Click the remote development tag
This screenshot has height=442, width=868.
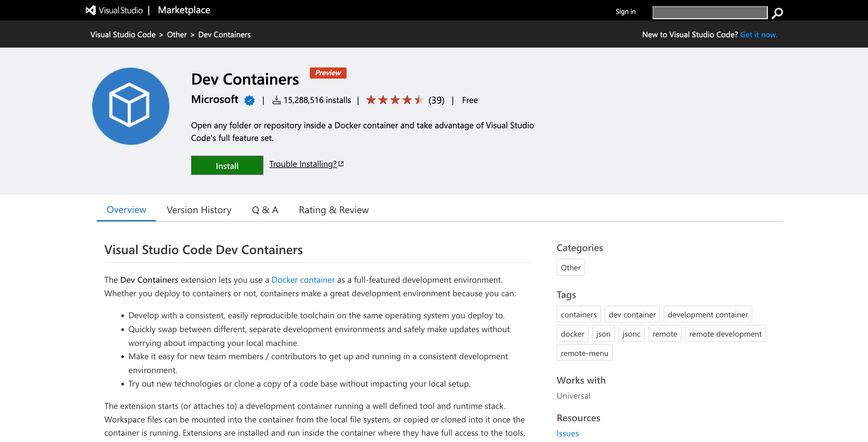pos(725,334)
